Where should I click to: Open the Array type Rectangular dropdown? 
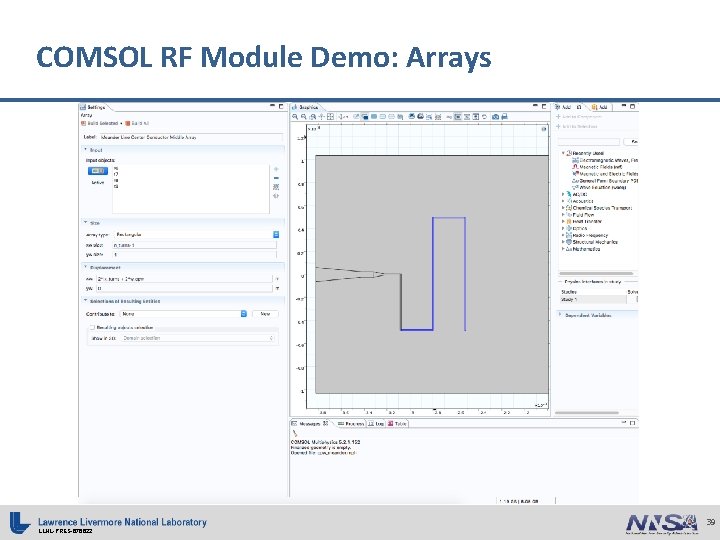coord(196,234)
